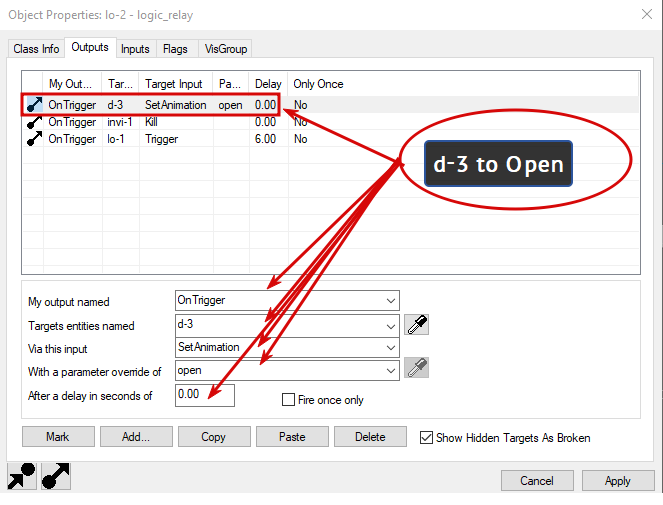Delete the selected output
This screenshot has height=505, width=663.
[370, 436]
